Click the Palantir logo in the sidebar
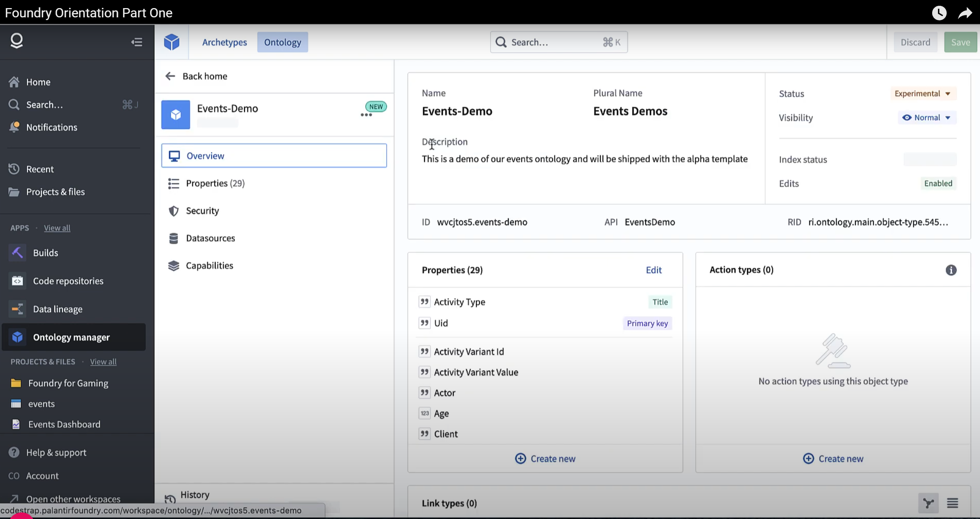Viewport: 980px width, 519px height. tap(17, 41)
